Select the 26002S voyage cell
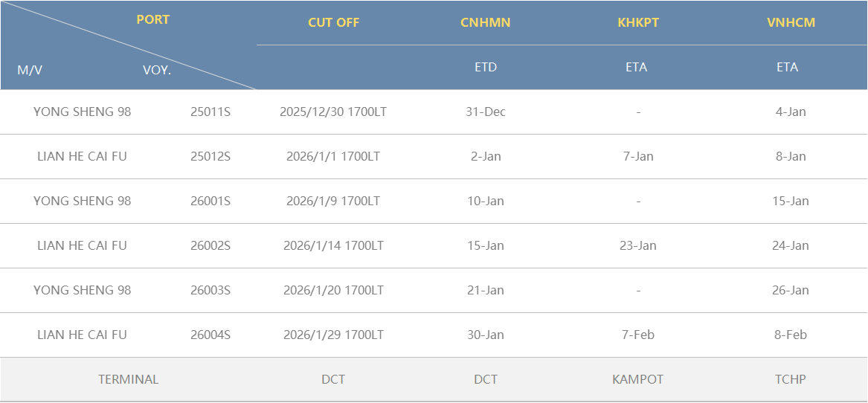Screen dimensions: 868x403 tap(210, 246)
